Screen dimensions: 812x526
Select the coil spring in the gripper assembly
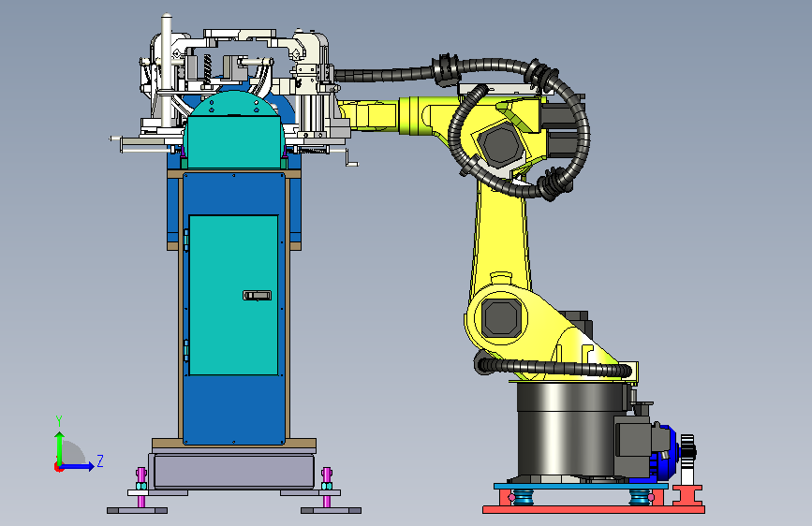point(207,69)
